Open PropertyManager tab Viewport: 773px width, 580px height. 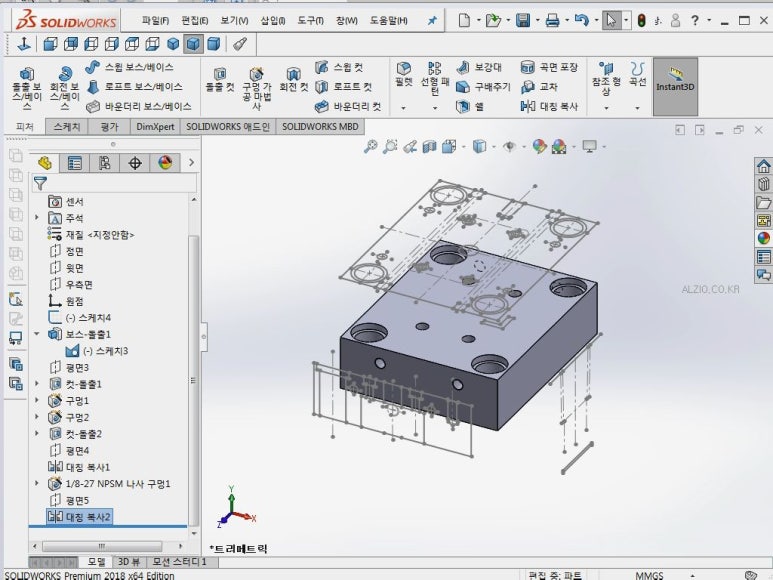tap(74, 163)
